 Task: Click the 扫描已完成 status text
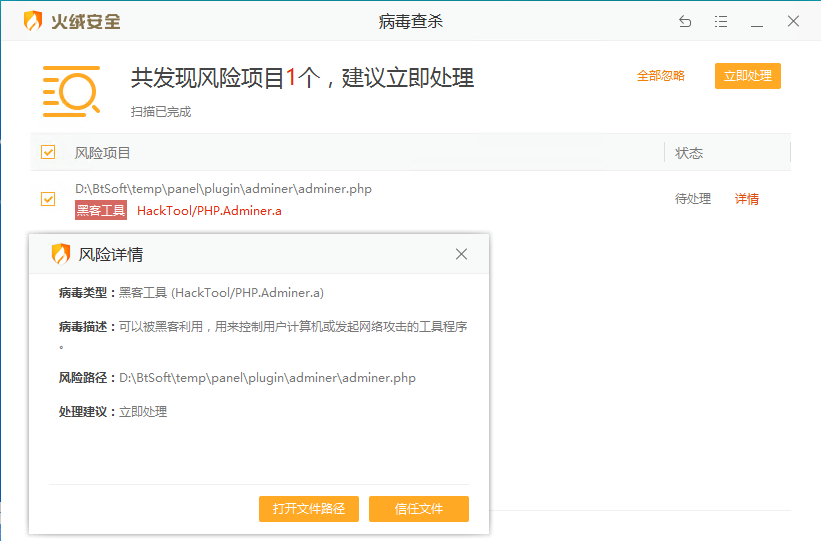coord(161,112)
